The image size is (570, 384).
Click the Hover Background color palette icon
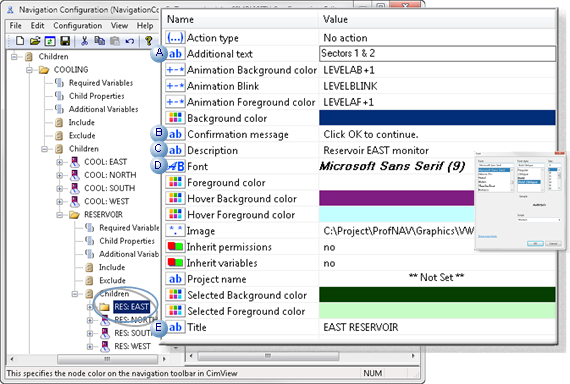175,198
